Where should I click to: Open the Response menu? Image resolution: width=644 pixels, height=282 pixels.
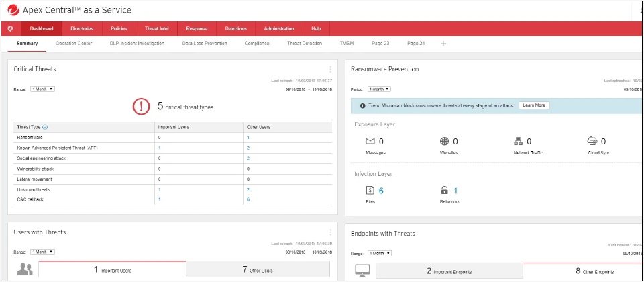tap(197, 29)
